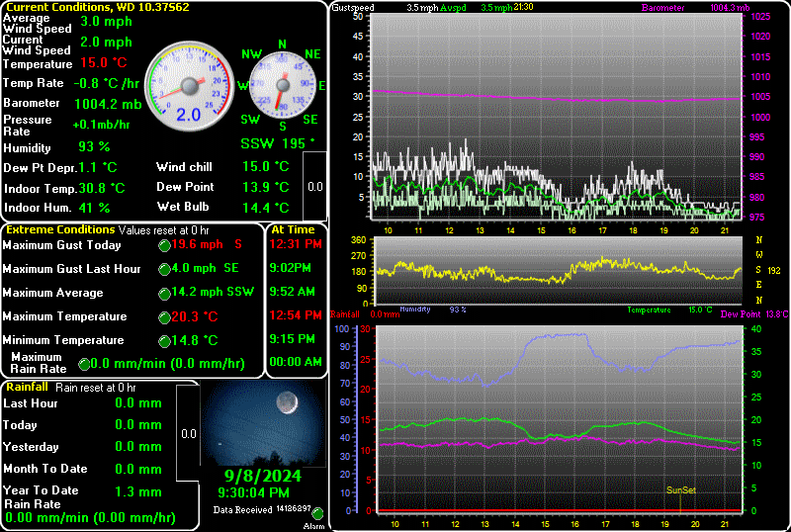Click the '19.6 mph S' maximum gust value
This screenshot has width=791, height=532.
tap(207, 244)
